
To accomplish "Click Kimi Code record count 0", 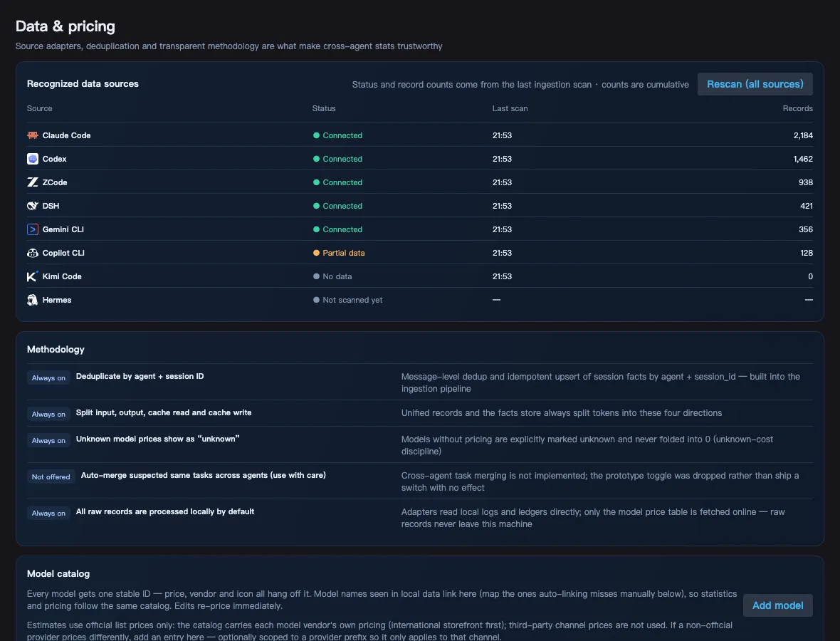I will point(811,276).
